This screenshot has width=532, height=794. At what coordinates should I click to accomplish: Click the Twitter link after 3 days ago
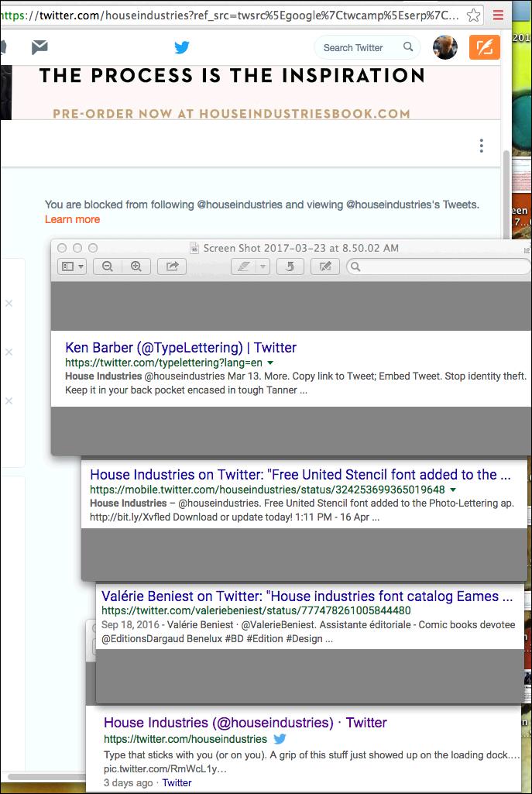(177, 782)
